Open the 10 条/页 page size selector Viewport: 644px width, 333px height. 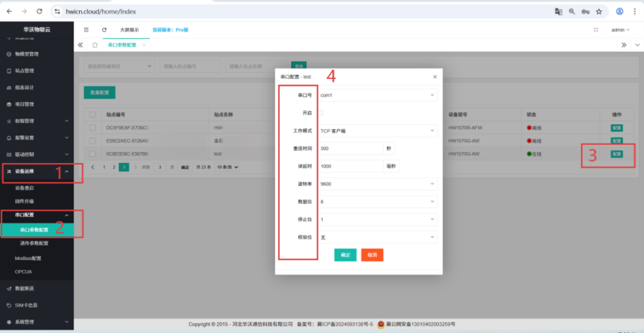[227, 167]
